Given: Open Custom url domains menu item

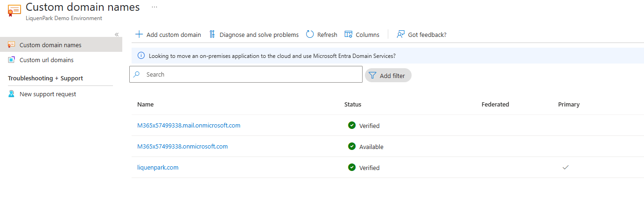Looking at the screenshot, I should 46,60.
